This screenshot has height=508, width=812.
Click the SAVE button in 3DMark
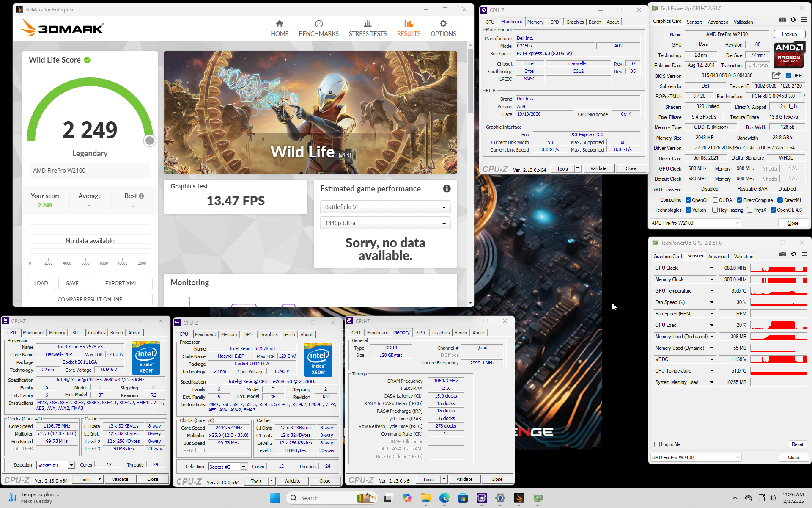tap(72, 283)
